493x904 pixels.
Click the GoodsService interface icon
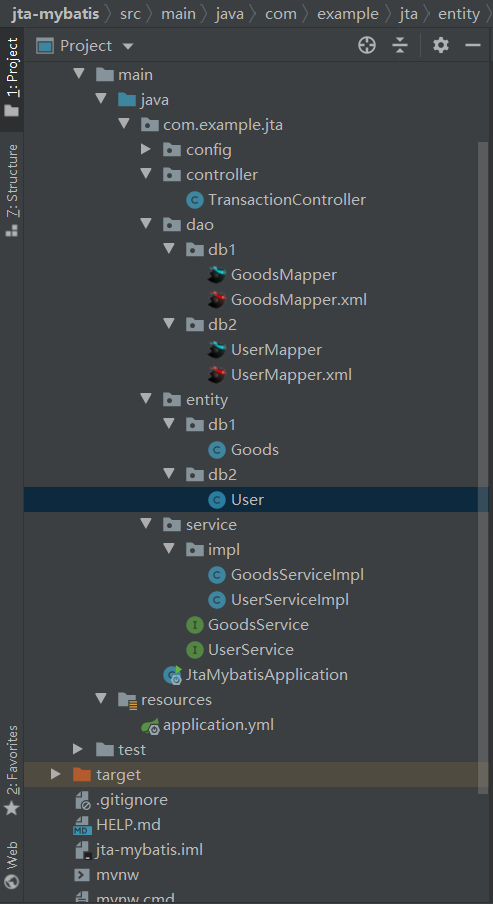point(195,625)
